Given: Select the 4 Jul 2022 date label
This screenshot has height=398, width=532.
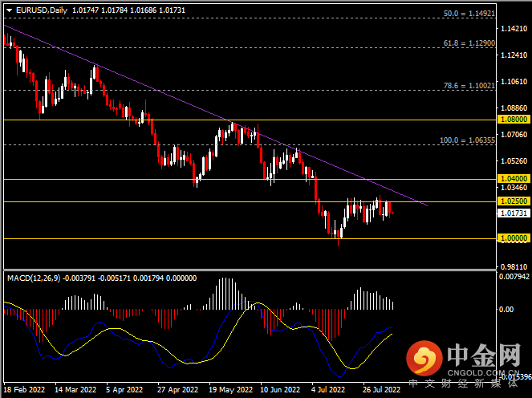Looking at the screenshot, I should tap(328, 389).
